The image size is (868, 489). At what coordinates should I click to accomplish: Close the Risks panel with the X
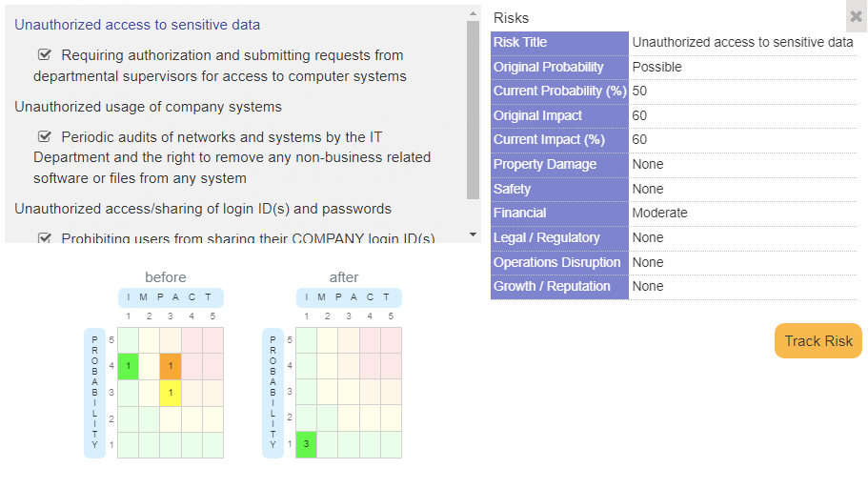click(856, 16)
